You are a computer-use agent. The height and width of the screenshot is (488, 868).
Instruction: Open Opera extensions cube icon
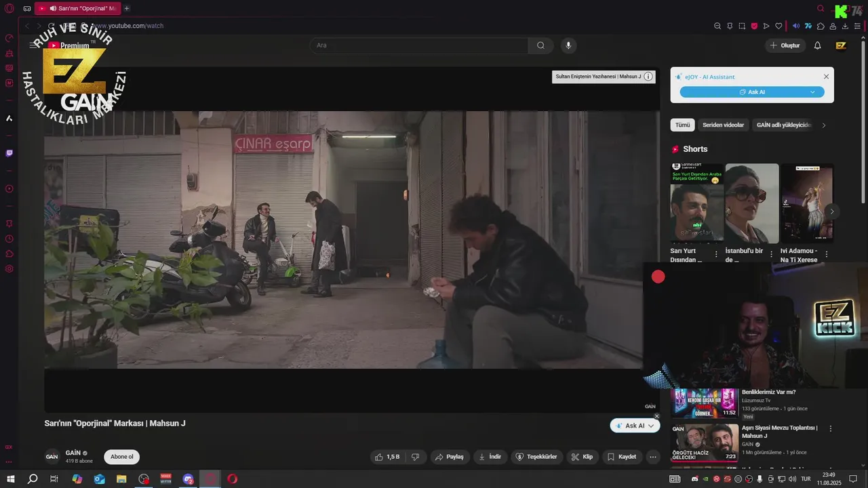pyautogui.click(x=821, y=26)
